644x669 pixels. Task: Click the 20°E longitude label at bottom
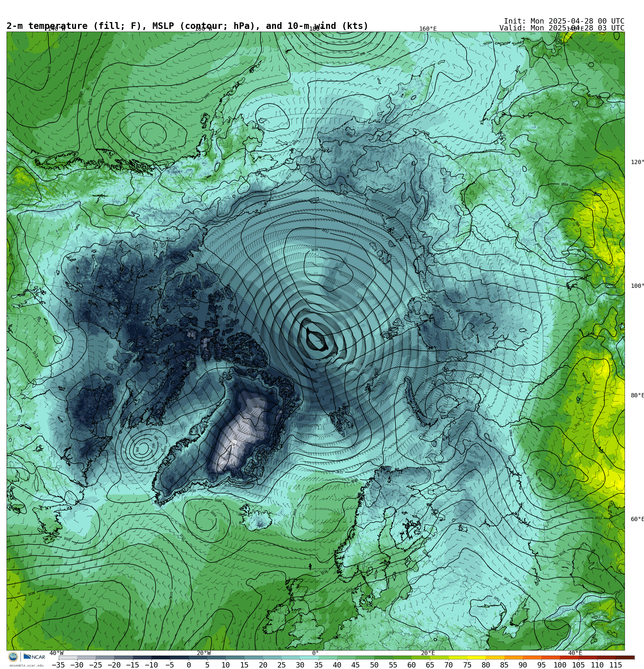coord(428,653)
